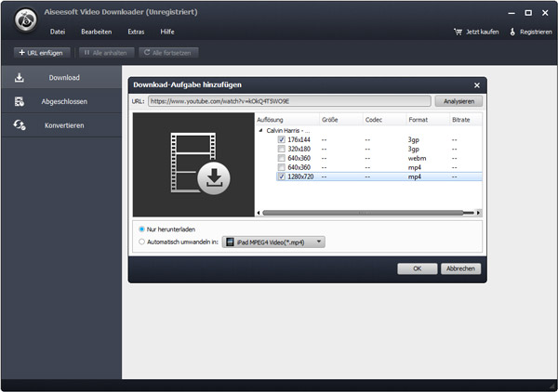
Task: Check the 640x360 webm checkbox
Action: pyautogui.click(x=282, y=158)
